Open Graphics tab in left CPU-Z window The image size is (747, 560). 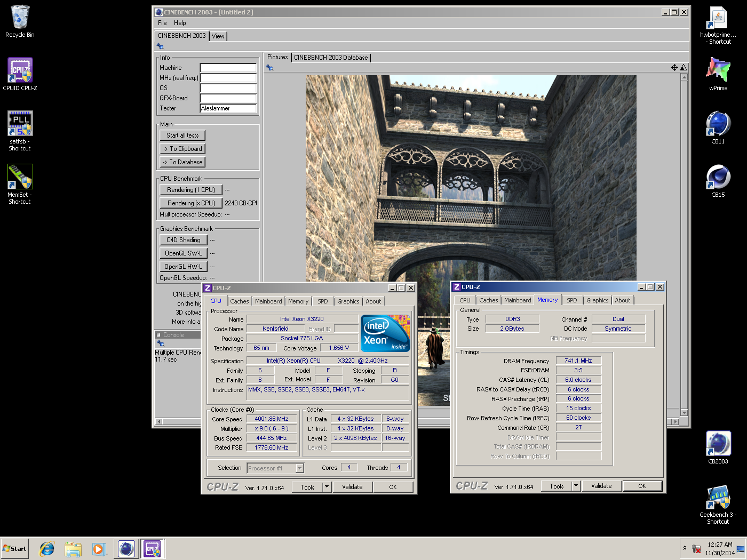click(348, 301)
